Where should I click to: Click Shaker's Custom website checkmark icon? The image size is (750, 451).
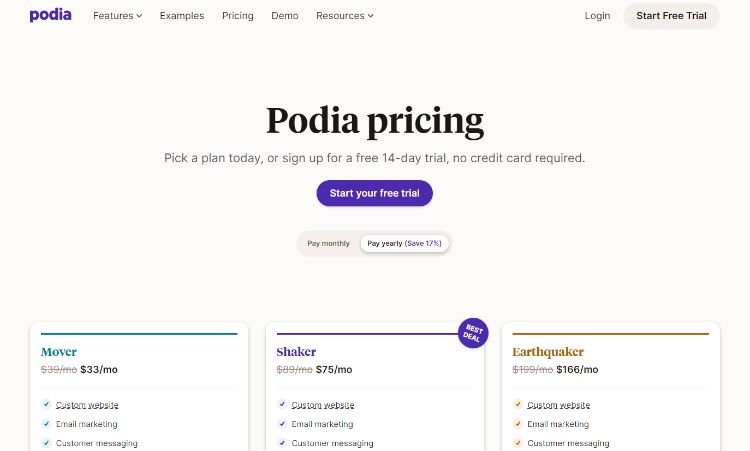[282, 405]
